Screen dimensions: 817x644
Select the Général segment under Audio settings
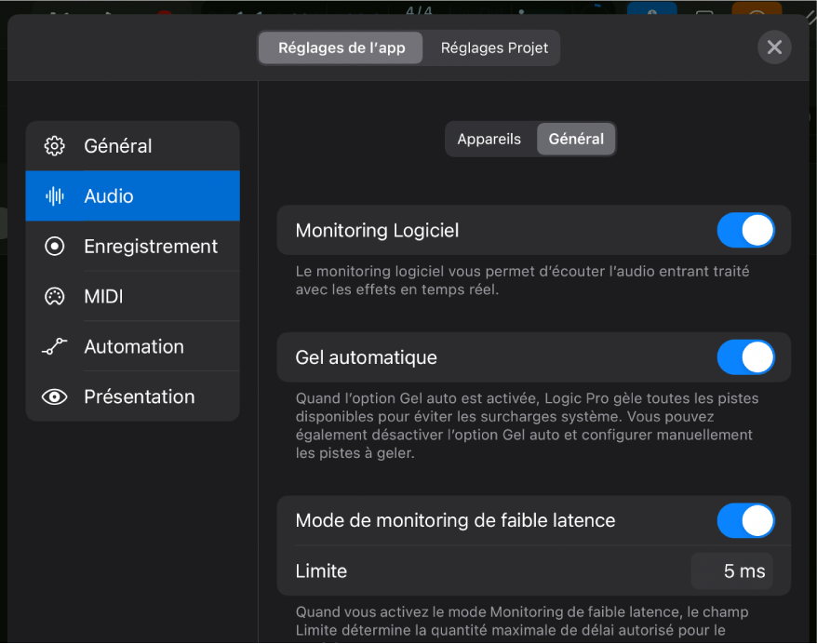tap(576, 140)
